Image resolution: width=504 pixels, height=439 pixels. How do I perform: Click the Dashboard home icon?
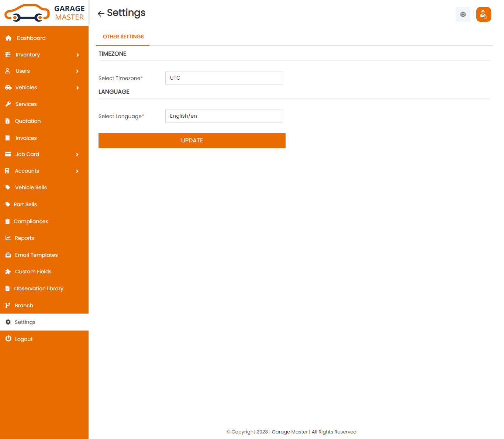[8, 38]
